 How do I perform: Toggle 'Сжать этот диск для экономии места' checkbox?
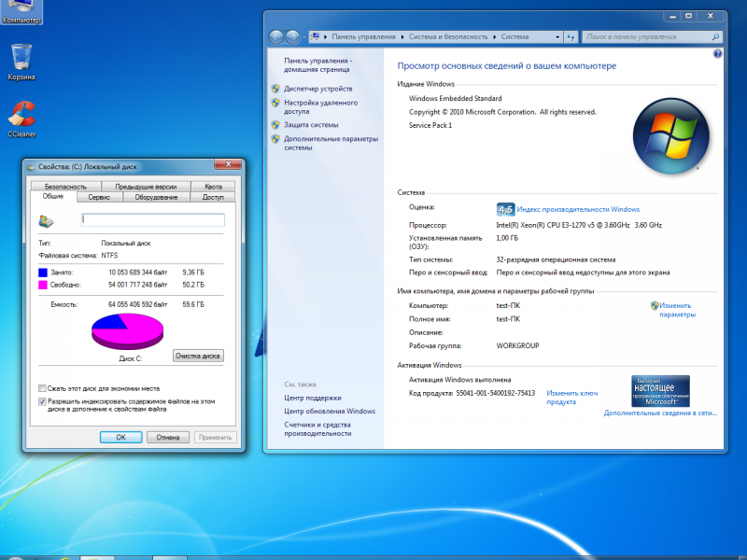42,388
